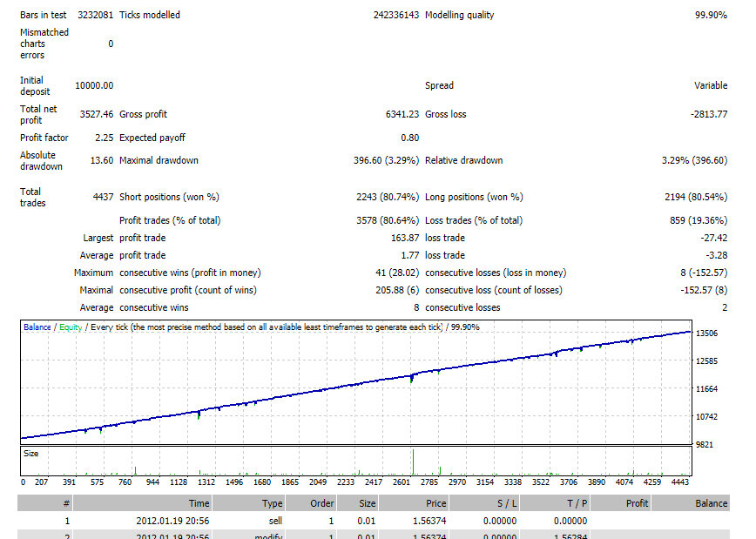The width and height of the screenshot is (756, 539).
Task: Click the 2601 tick on chart axis
Action: click(402, 482)
